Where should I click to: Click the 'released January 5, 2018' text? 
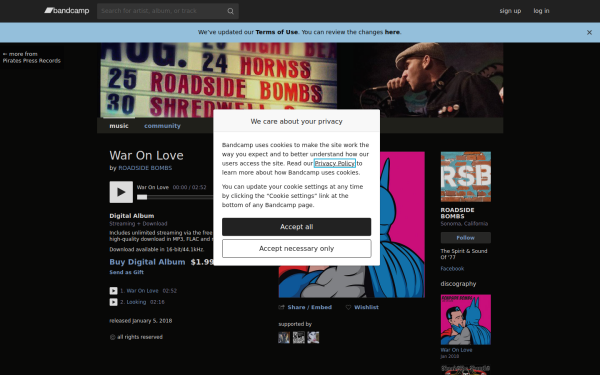coord(140,321)
